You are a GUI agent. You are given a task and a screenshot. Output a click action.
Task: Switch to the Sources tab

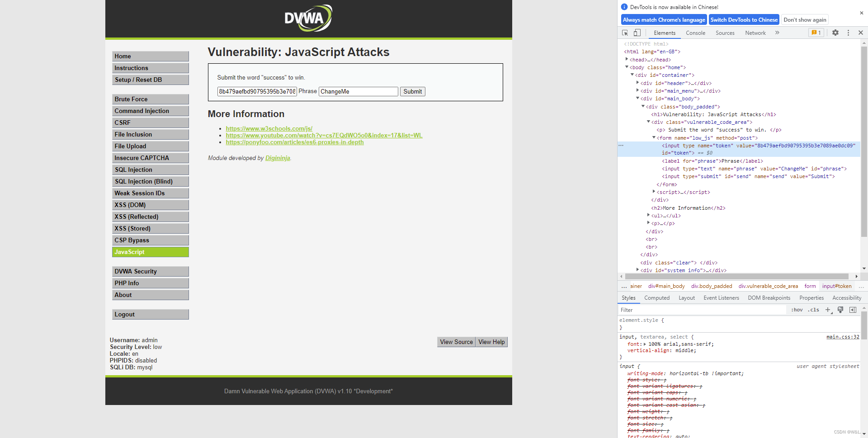pyautogui.click(x=725, y=33)
